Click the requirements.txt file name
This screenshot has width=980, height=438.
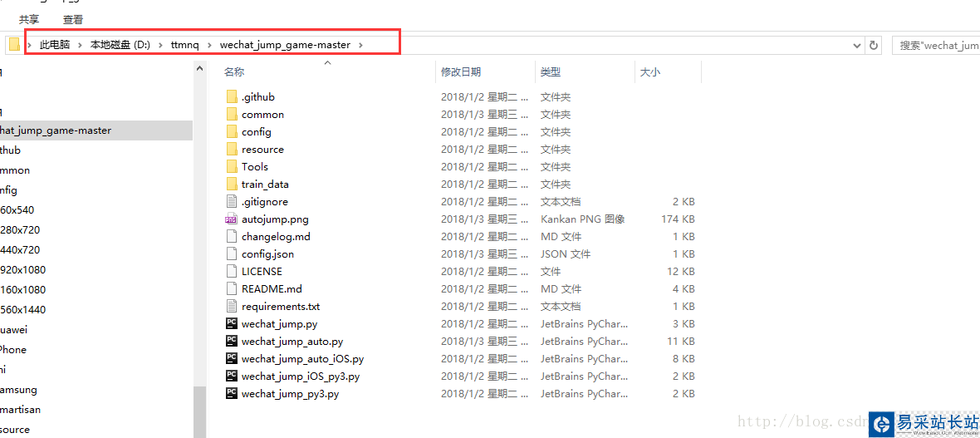(x=281, y=307)
